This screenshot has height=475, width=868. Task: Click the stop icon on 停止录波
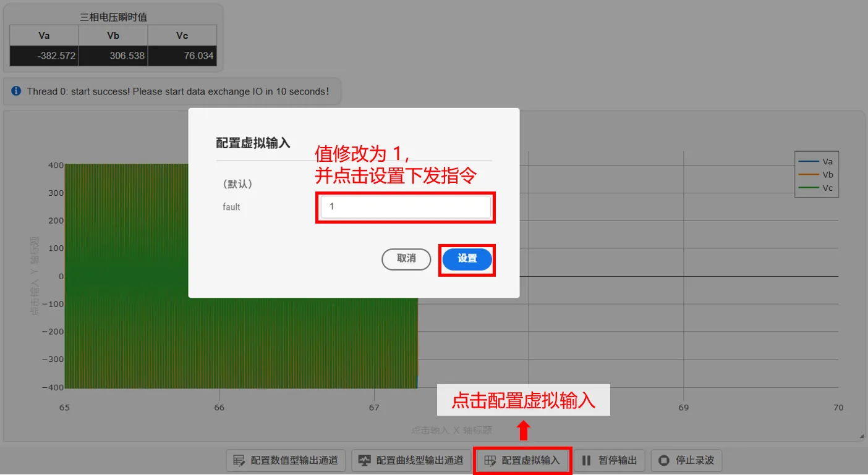tap(664, 460)
